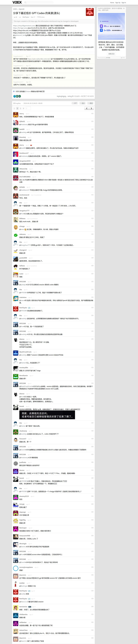Open fank99's avatar
The image size is (138, 644).
point(15,130)
